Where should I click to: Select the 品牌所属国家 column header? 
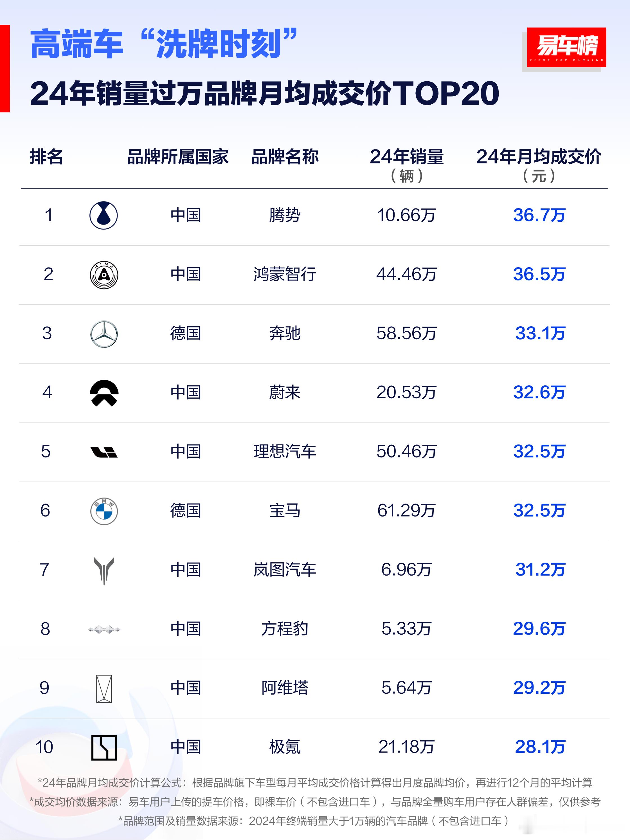[x=178, y=156]
